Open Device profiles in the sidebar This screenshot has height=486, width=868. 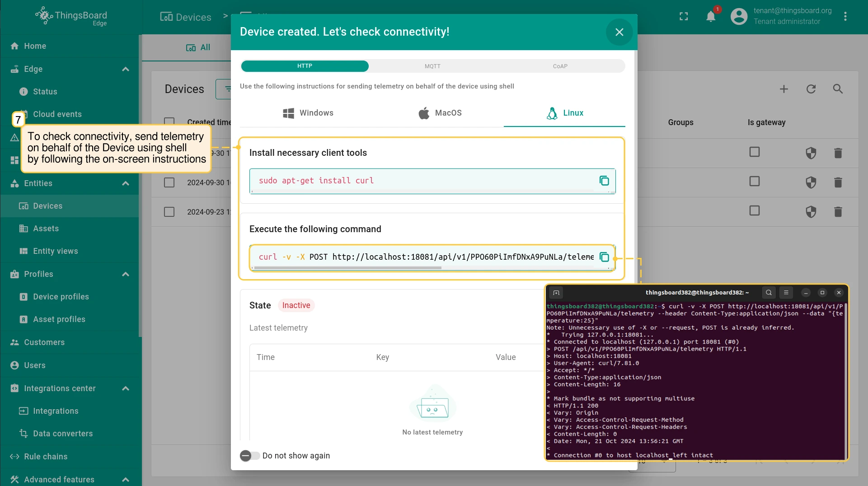point(61,297)
